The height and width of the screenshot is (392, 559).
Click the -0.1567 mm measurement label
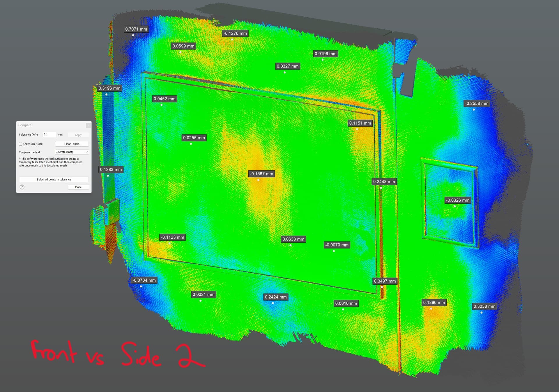click(261, 174)
